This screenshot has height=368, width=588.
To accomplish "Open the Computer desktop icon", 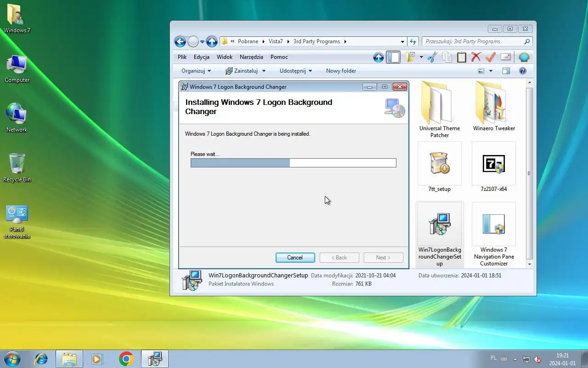I will point(17,69).
